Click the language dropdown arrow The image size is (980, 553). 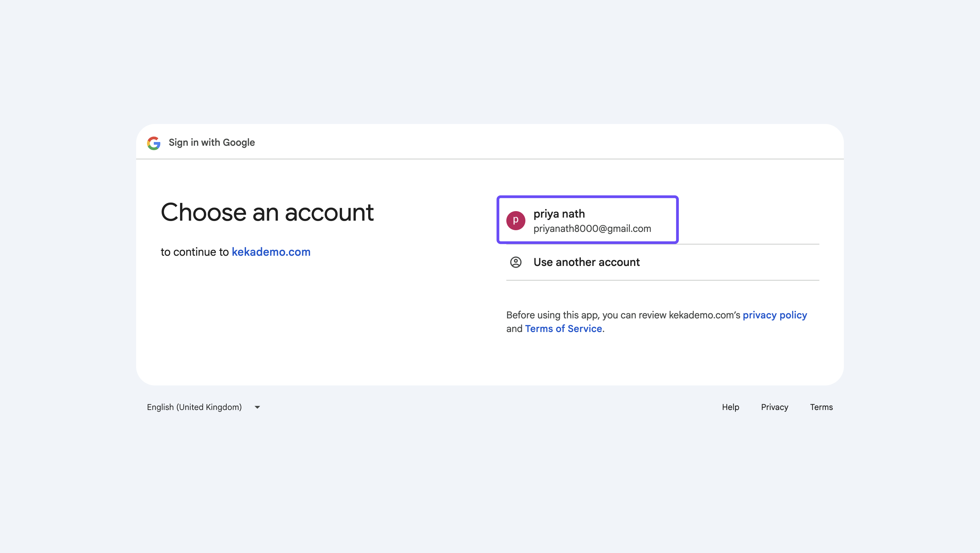pos(257,407)
